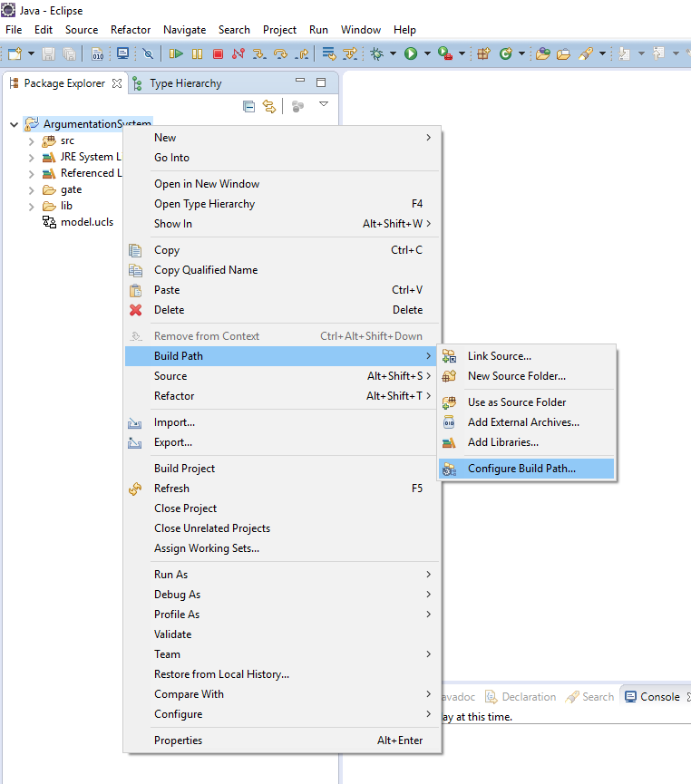691x784 pixels.
Task: Click Import... in context menu
Action: [x=282, y=422]
